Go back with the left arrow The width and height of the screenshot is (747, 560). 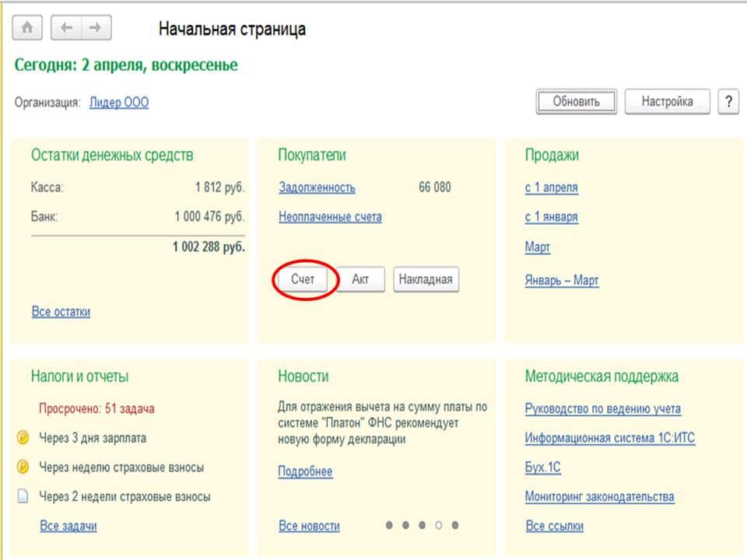(66, 28)
